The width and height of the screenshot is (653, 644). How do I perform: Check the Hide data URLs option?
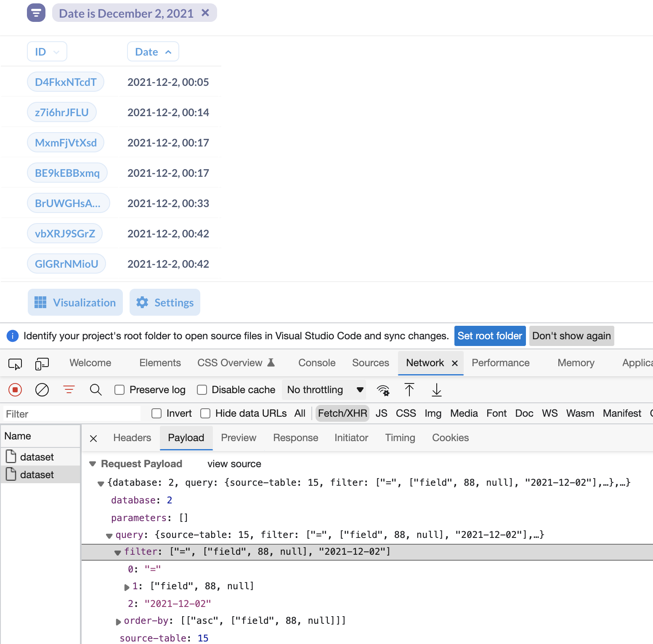click(x=205, y=413)
